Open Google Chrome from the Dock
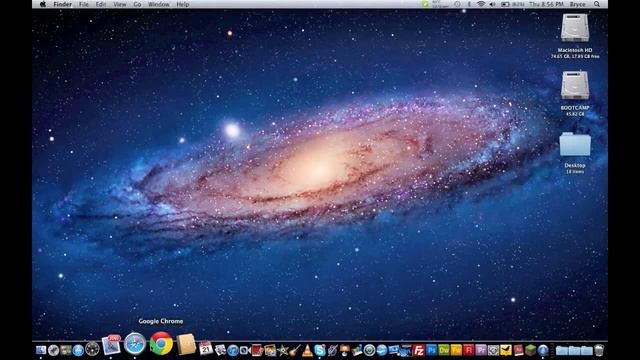The image size is (640, 360). click(161, 343)
